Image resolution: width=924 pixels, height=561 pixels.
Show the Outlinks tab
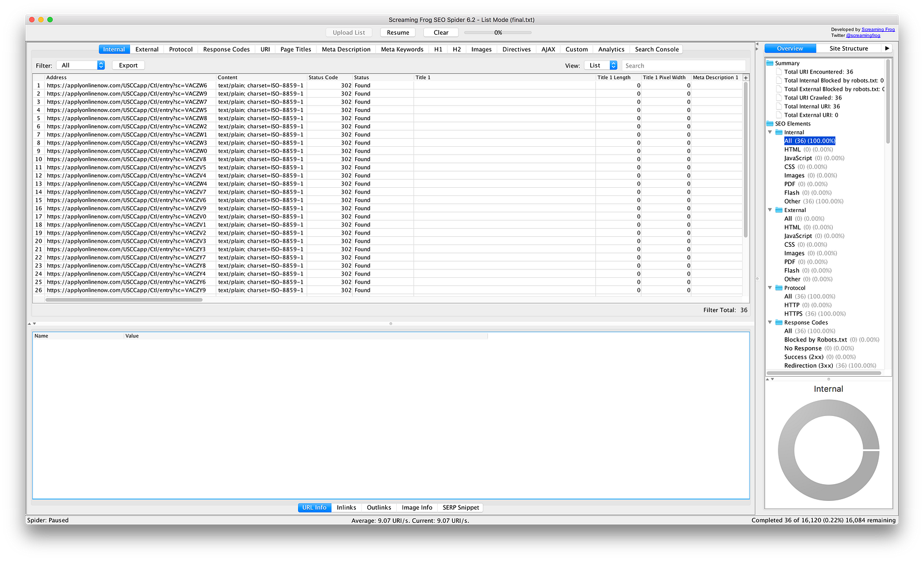[x=379, y=507]
